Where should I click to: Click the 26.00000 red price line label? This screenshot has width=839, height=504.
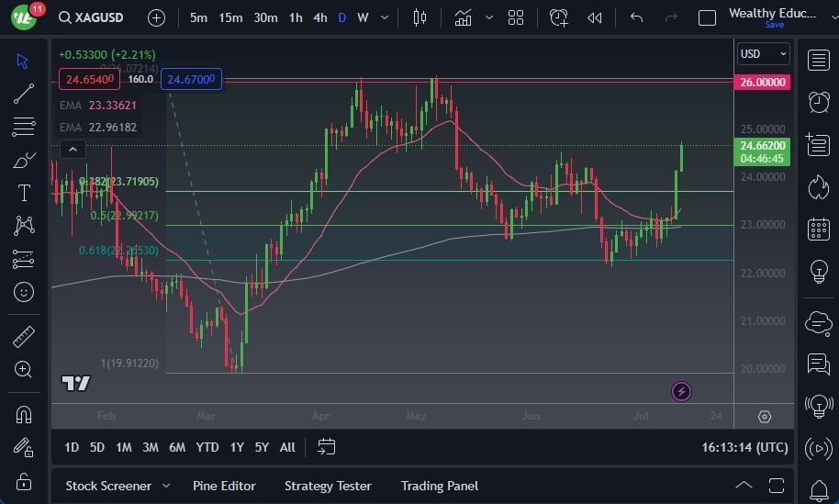[763, 82]
